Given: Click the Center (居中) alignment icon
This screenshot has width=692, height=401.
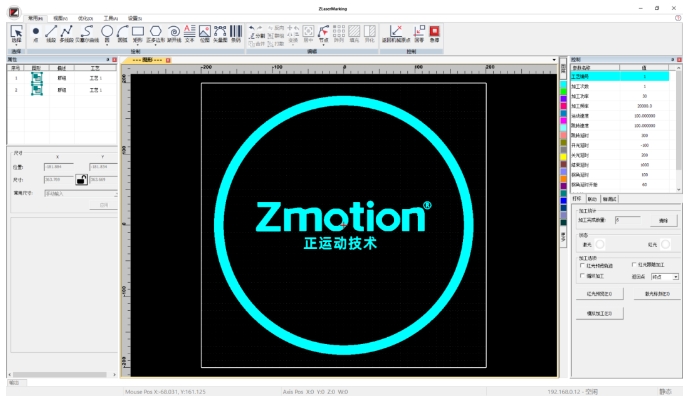Looking at the screenshot, I should [308, 34].
